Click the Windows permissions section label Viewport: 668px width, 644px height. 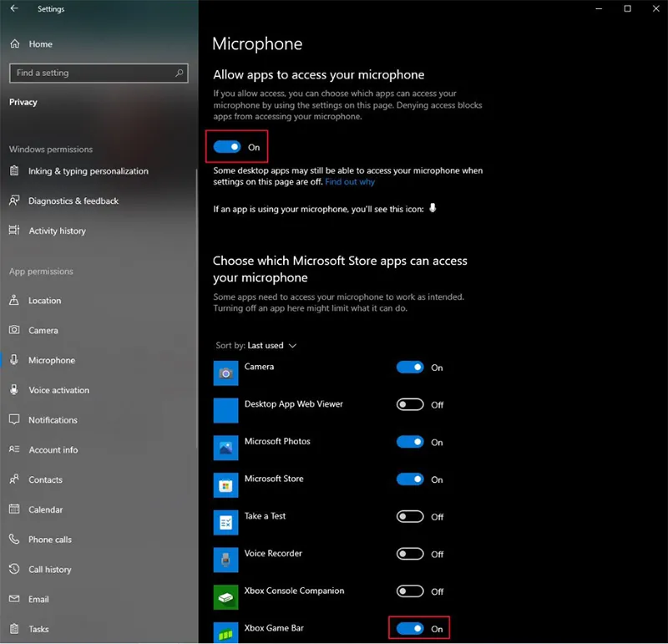point(51,150)
